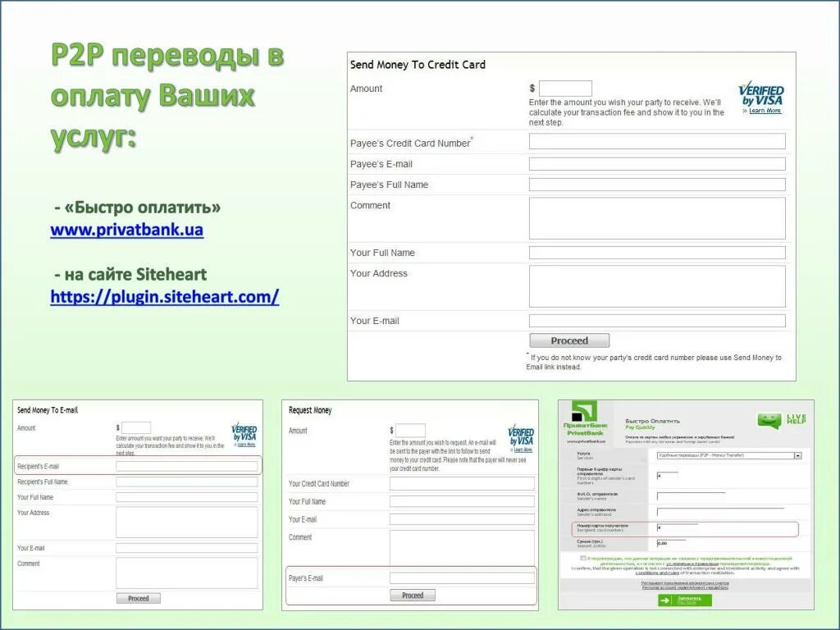Click Comment box in Send Money To E-mail form
The width and height of the screenshot is (840, 630).
tap(186, 573)
